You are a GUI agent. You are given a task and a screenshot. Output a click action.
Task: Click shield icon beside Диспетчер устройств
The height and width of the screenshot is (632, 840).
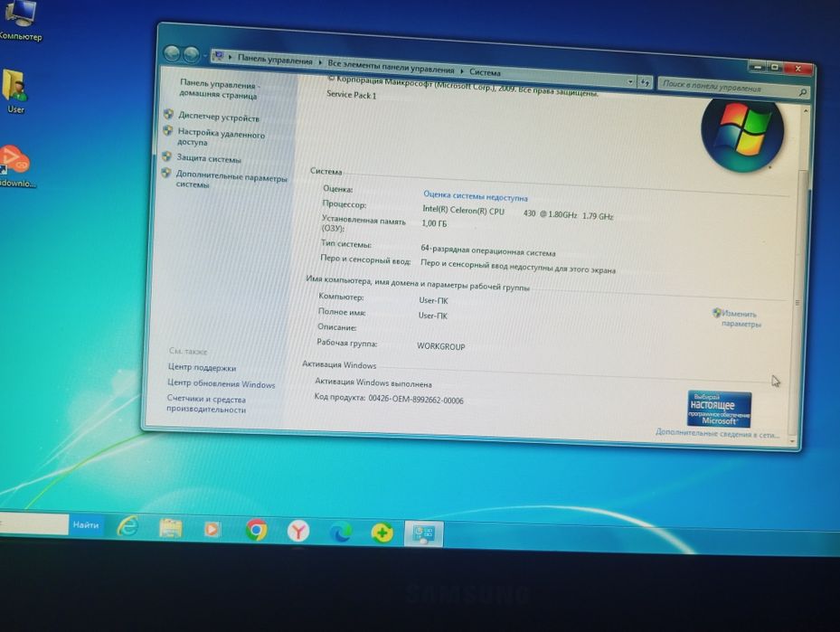[x=169, y=115]
